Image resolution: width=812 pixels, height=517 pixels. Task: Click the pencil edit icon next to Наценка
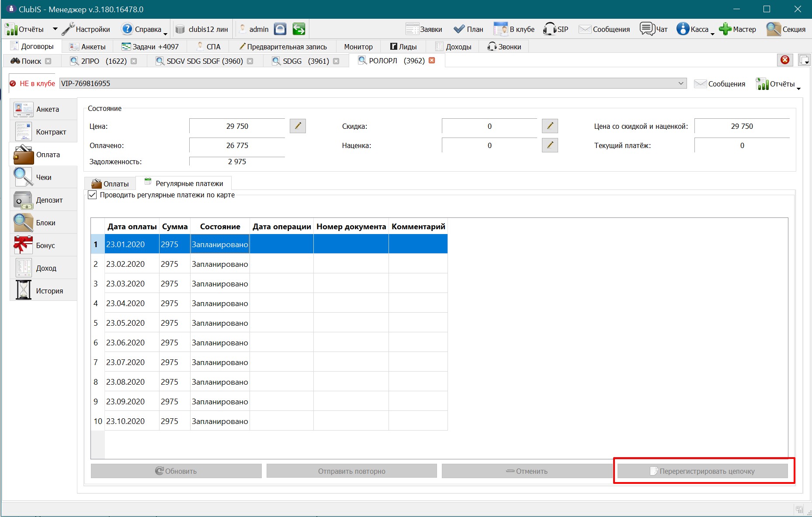550,145
